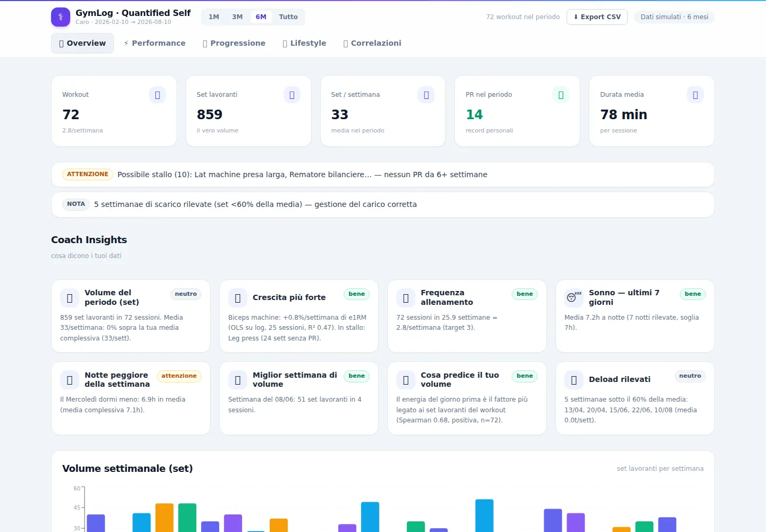
Task: Click the green 14 PR value
Action: tap(474, 114)
